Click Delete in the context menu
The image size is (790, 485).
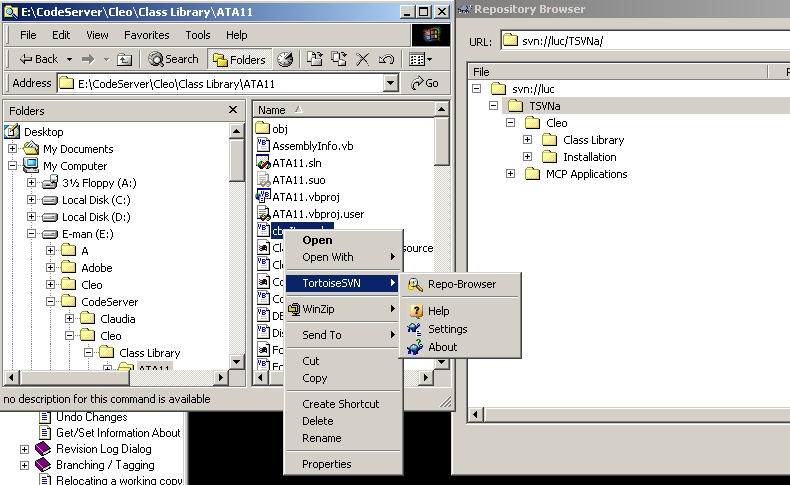(x=343, y=421)
